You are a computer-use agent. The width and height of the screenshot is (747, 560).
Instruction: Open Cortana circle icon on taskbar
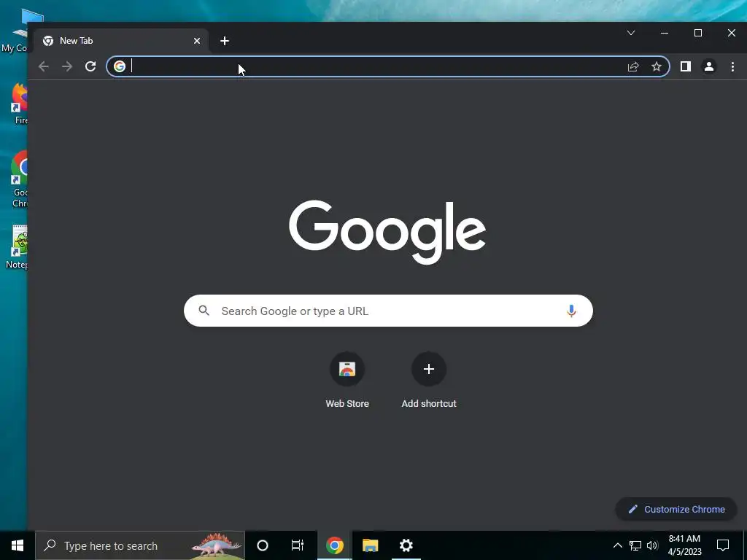click(263, 545)
